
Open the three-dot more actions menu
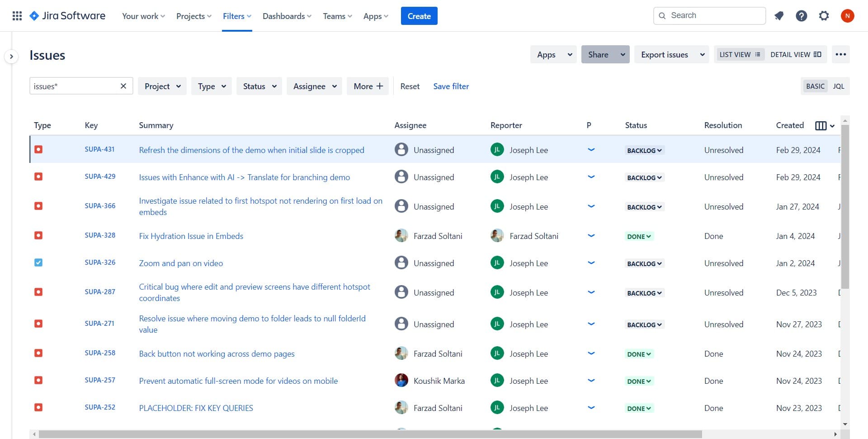coord(840,54)
